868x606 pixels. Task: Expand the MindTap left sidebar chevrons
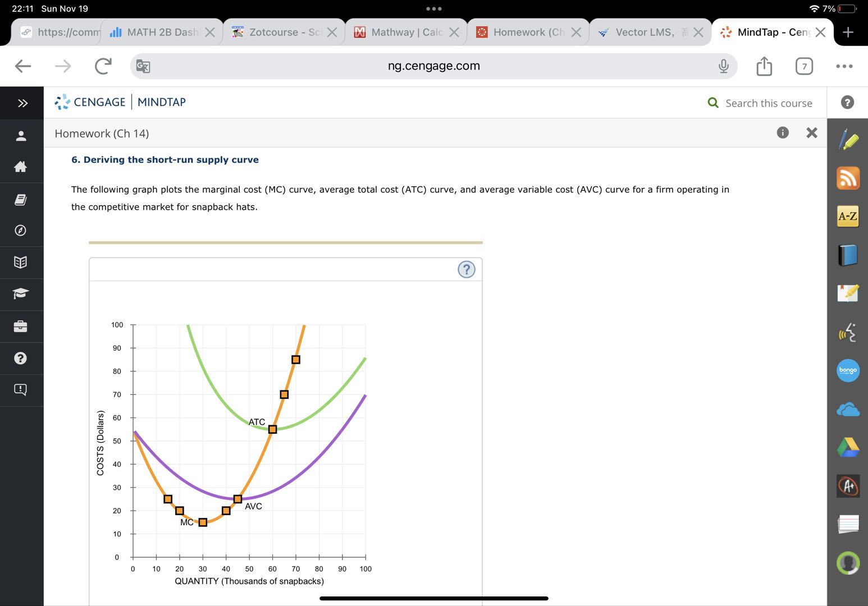point(22,103)
